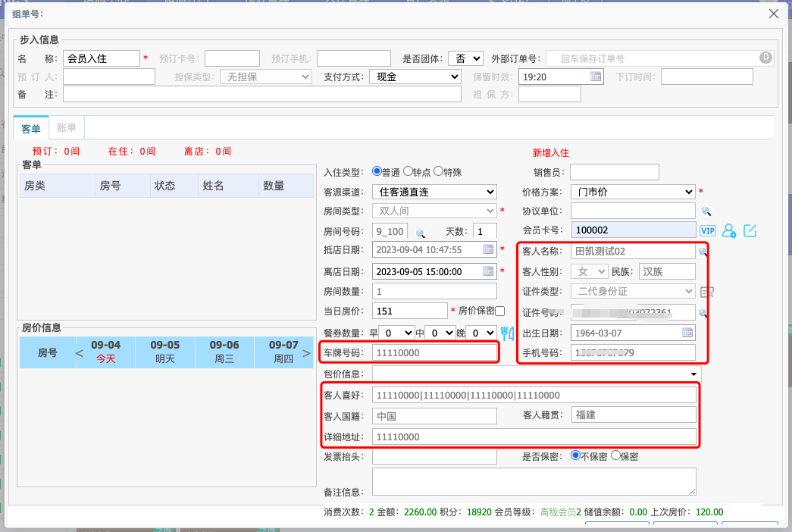Tick the 房价保密 checkbox
This screenshot has width=792, height=532.
[500, 311]
